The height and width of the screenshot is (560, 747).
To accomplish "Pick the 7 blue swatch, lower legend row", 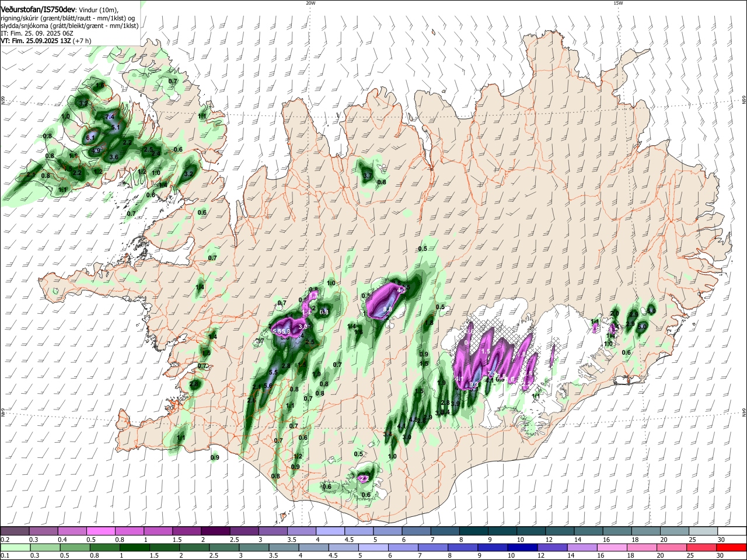I will 432,547.
